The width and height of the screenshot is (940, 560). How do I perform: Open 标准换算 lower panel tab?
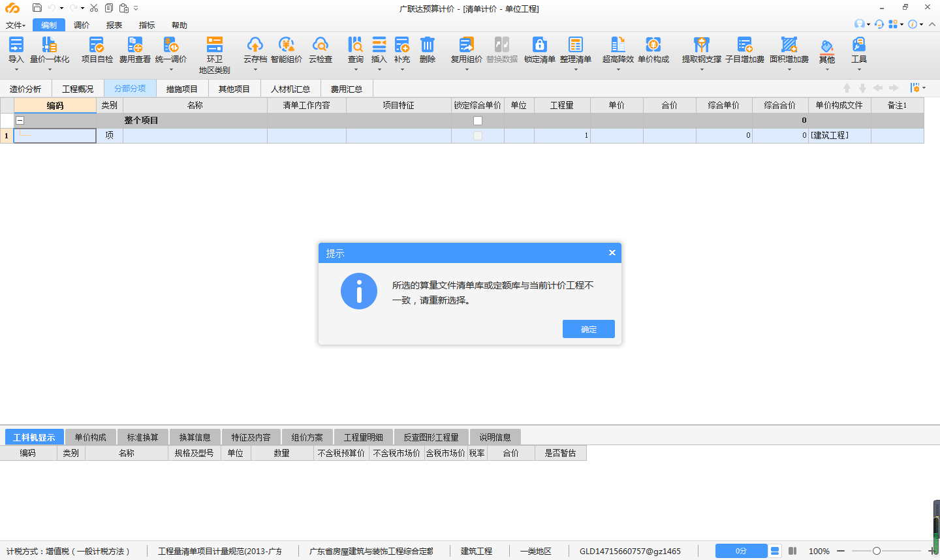[142, 437]
